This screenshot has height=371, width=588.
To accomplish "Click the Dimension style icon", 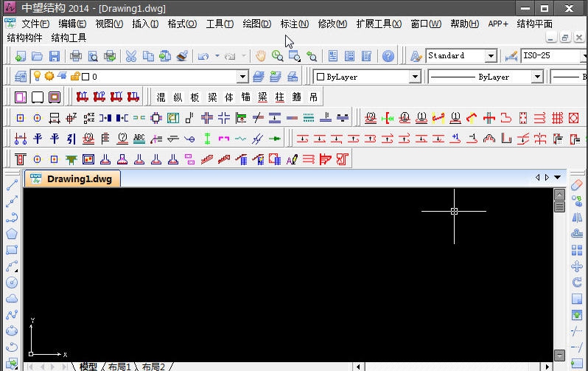I will pos(511,56).
